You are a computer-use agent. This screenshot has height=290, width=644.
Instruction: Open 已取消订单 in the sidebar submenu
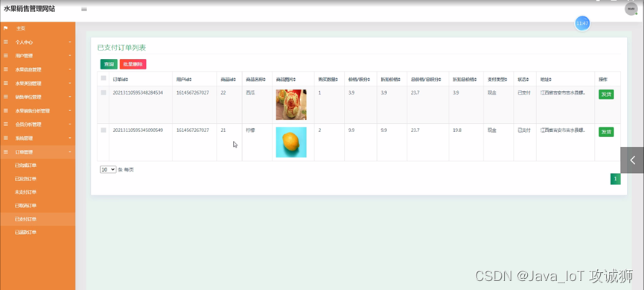click(x=25, y=206)
